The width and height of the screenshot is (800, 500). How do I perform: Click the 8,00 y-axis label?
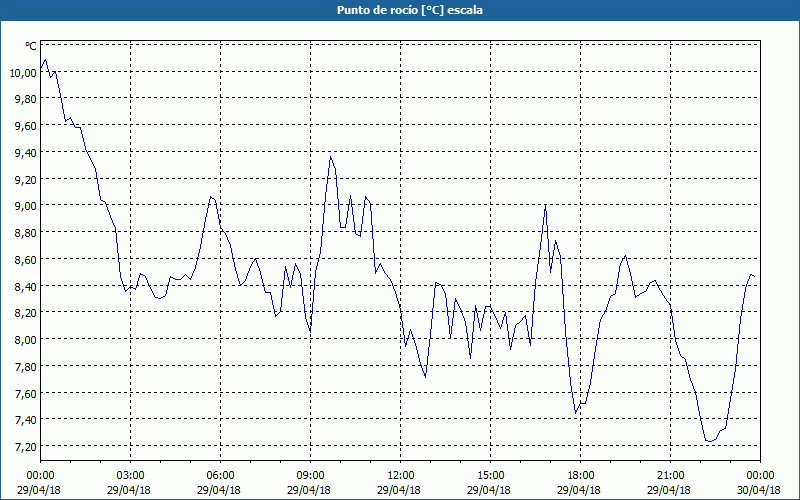click(x=26, y=339)
